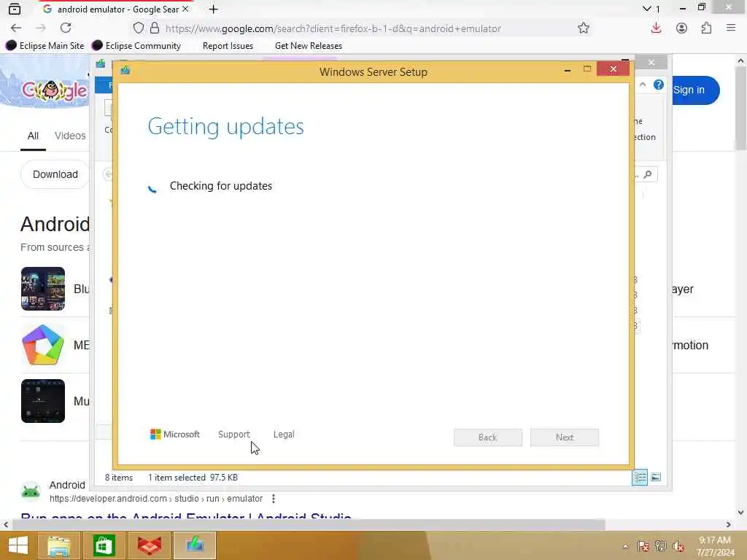Click Legal link in Setup window
This screenshot has width=747, height=560.
point(284,435)
